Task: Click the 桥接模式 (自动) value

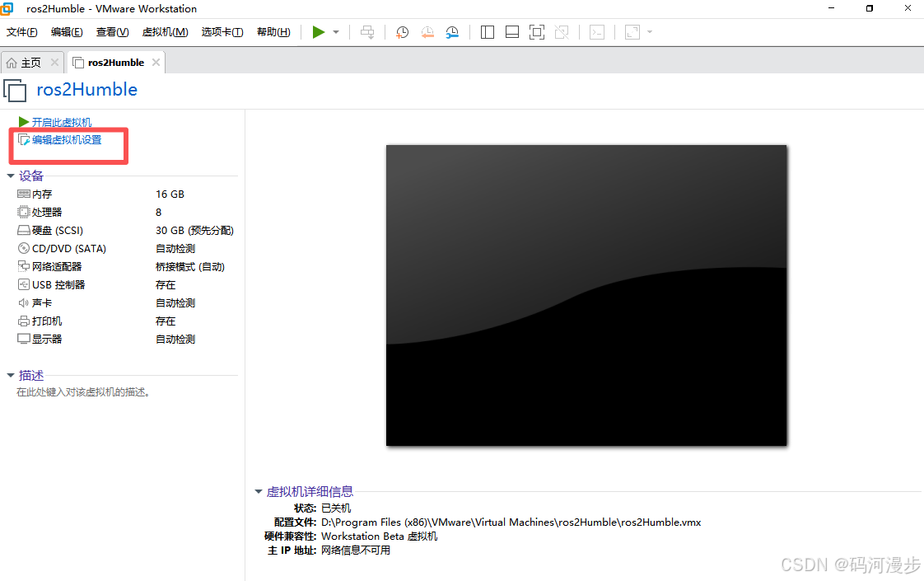Action: click(x=189, y=267)
